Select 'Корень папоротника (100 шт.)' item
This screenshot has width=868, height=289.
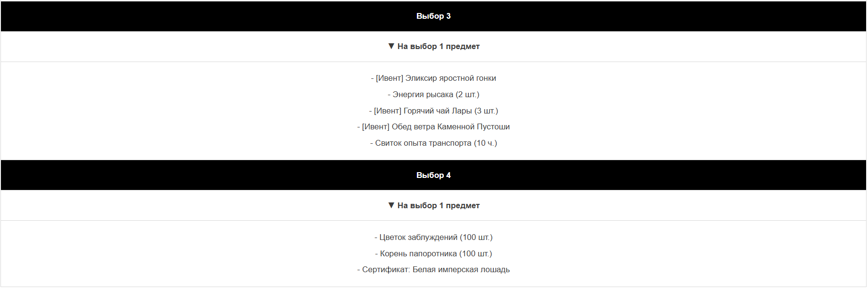pyautogui.click(x=433, y=253)
